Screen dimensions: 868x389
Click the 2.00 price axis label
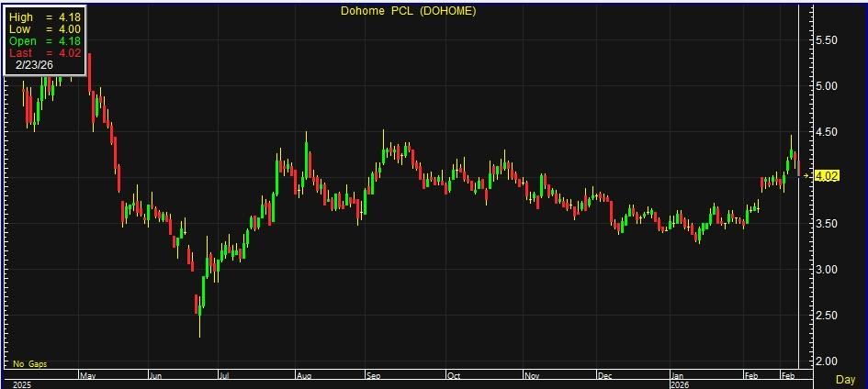pos(825,361)
